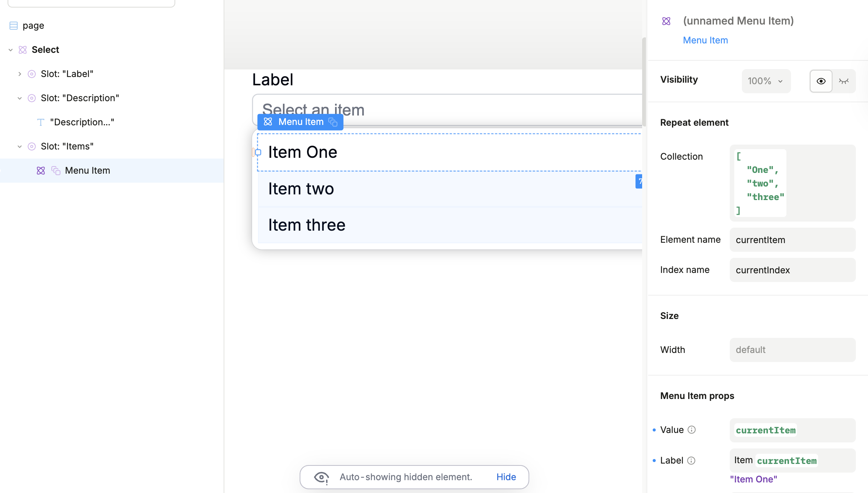The height and width of the screenshot is (493, 868).
Task: Click the Width input field
Action: (792, 350)
